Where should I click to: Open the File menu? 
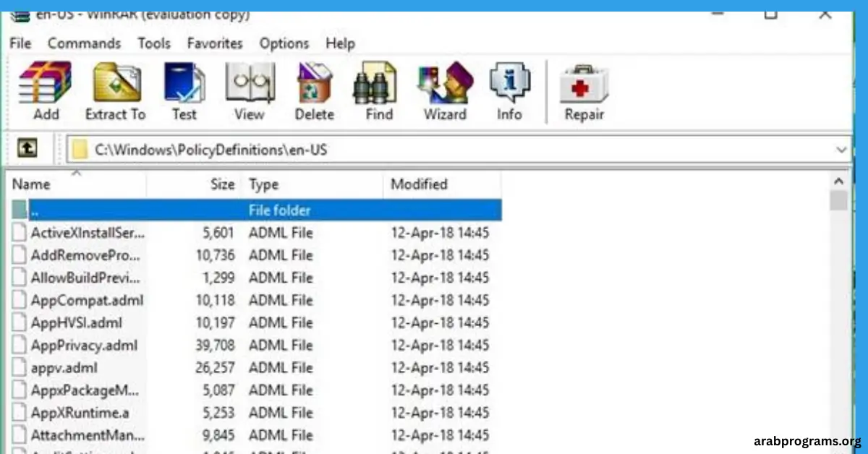point(20,43)
